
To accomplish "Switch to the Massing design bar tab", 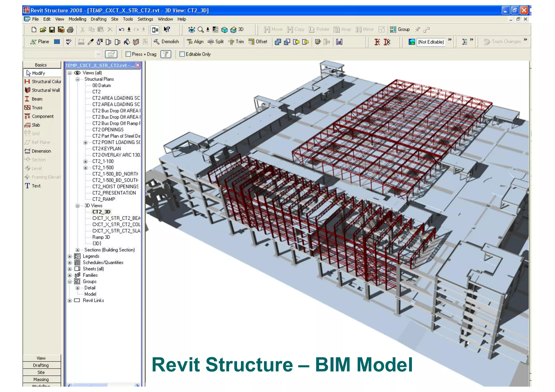I will point(42,380).
